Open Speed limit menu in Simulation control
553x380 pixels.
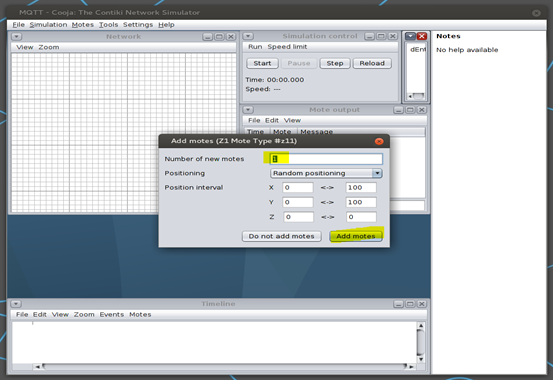click(x=287, y=47)
